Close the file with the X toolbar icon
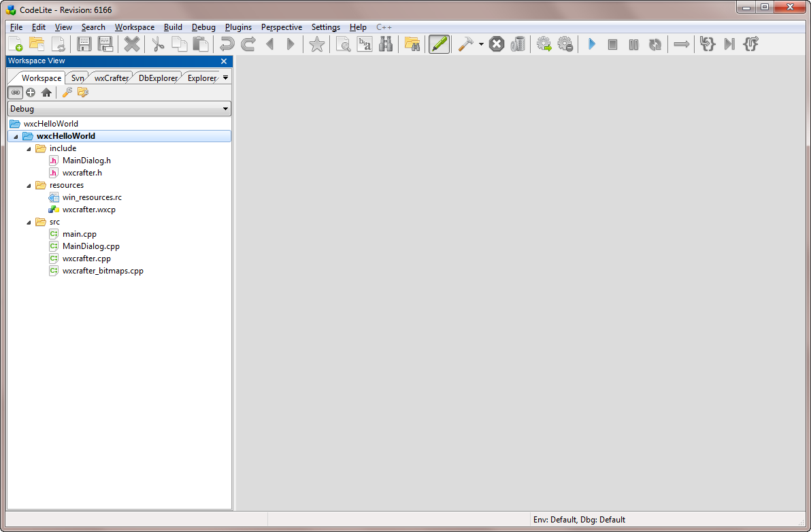 (132, 44)
